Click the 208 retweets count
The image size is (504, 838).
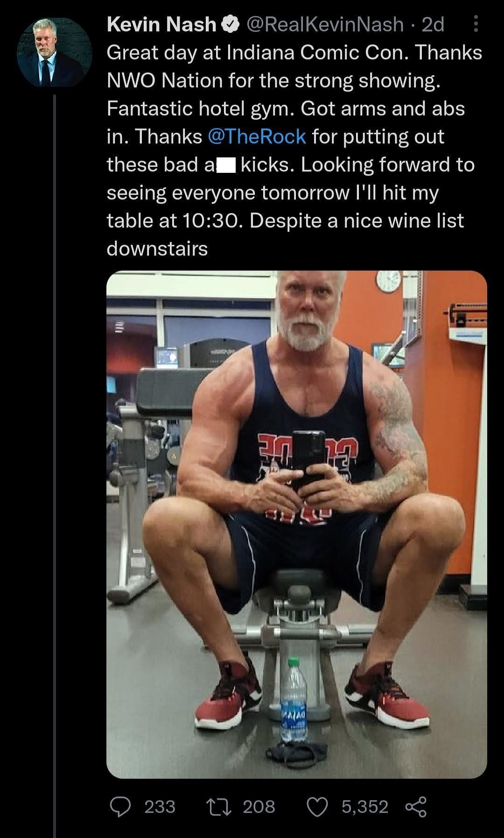259,807
